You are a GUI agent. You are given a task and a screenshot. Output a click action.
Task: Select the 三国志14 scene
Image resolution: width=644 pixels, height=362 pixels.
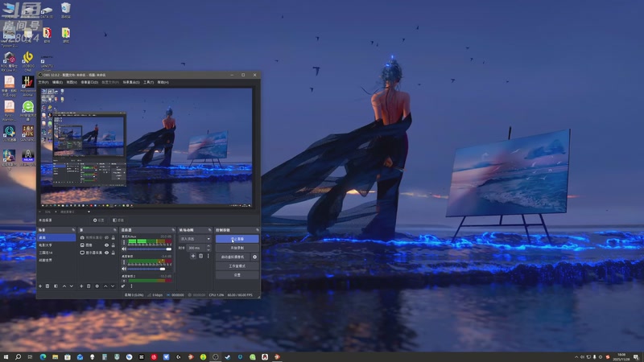[56, 253]
